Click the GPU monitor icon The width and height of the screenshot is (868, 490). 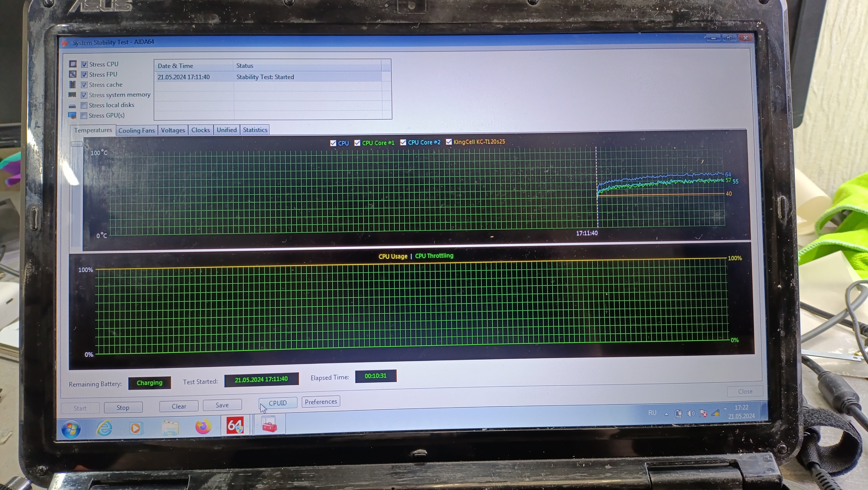[x=72, y=116]
